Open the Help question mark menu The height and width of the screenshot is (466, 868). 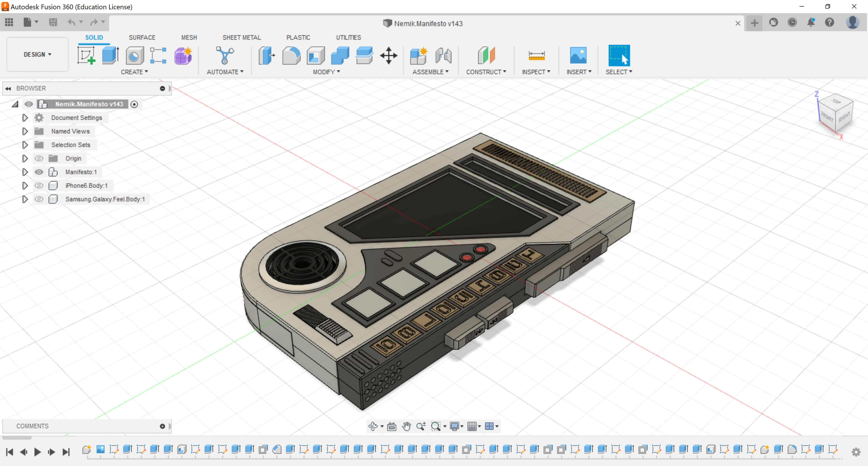tap(829, 23)
